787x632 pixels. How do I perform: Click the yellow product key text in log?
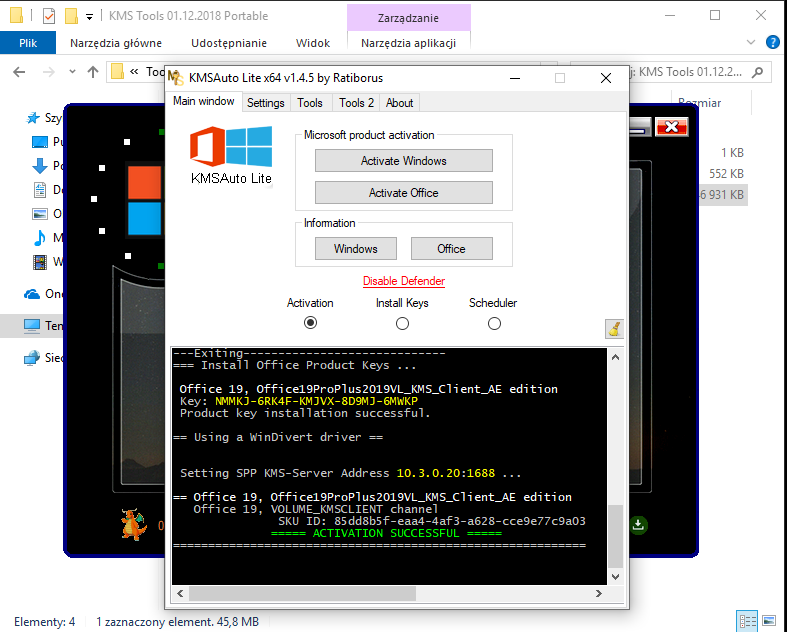[x=316, y=401]
